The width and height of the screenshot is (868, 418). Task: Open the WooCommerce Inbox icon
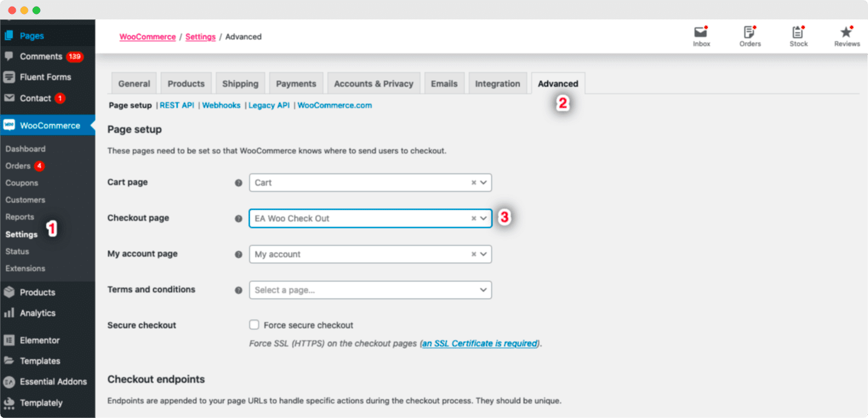tap(701, 35)
